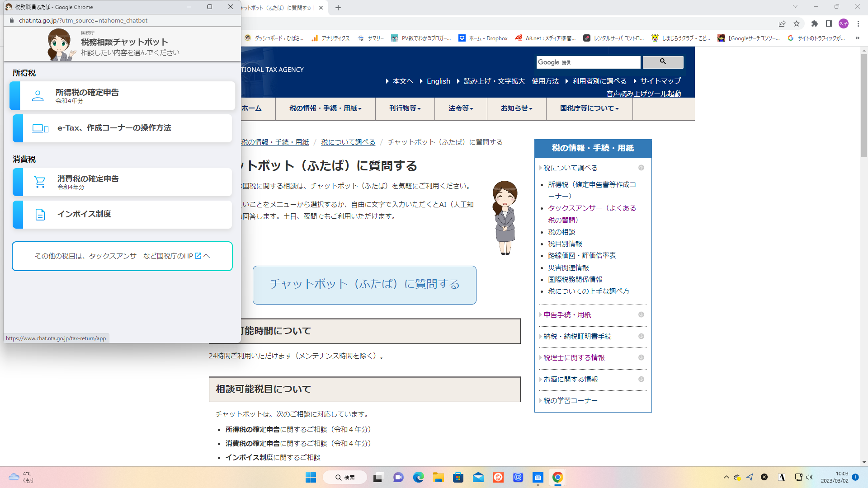The width and height of the screenshot is (868, 488).
Task: Open weather widget 4°C くもり
Action: pyautogui.click(x=21, y=477)
